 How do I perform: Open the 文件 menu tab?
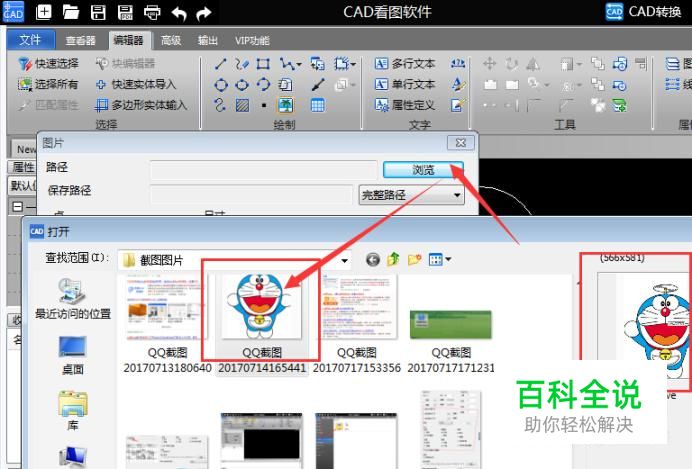[30, 40]
